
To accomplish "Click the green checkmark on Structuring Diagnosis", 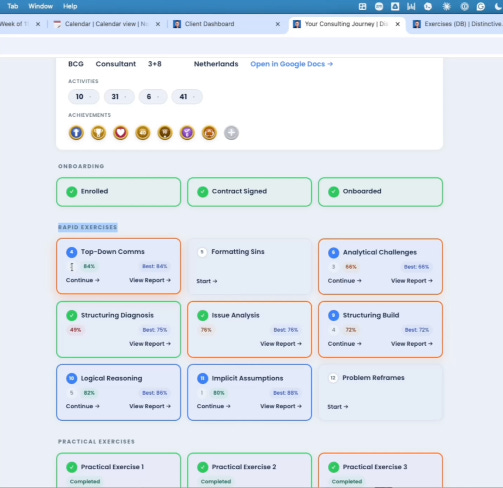I will click(71, 315).
